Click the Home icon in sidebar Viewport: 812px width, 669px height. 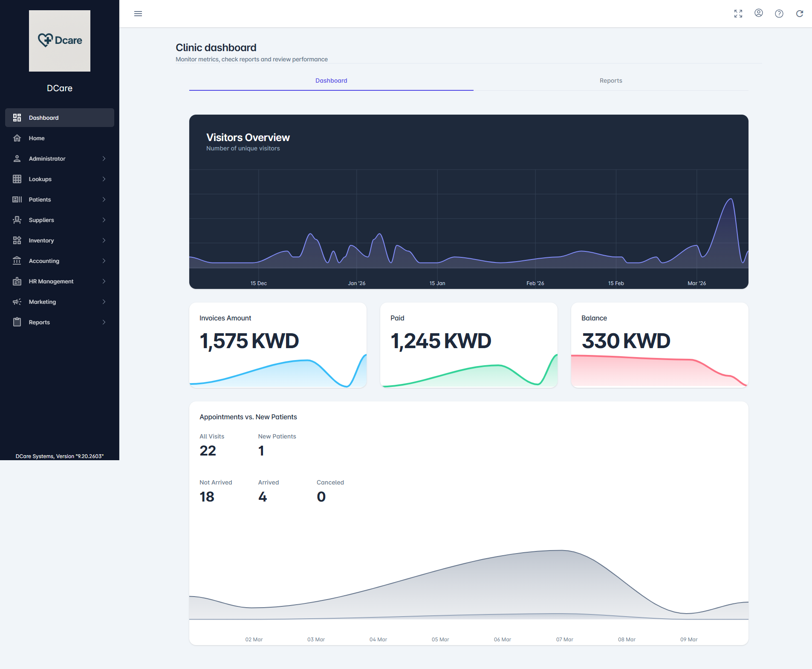[17, 138]
